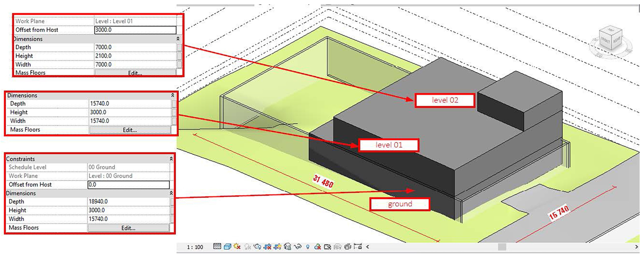Select the Visual Style icon on view control bar
Screen dimensions: 644x258
tap(228, 246)
